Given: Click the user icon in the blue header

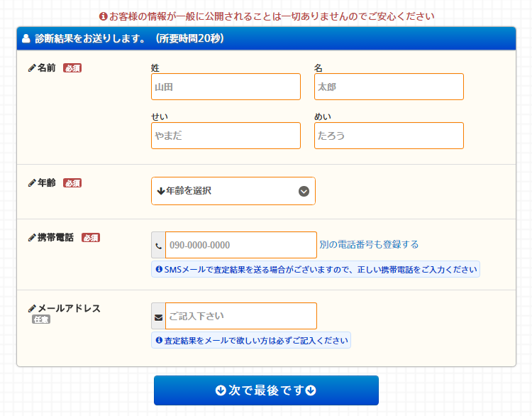Looking at the screenshot, I should click(x=26, y=39).
